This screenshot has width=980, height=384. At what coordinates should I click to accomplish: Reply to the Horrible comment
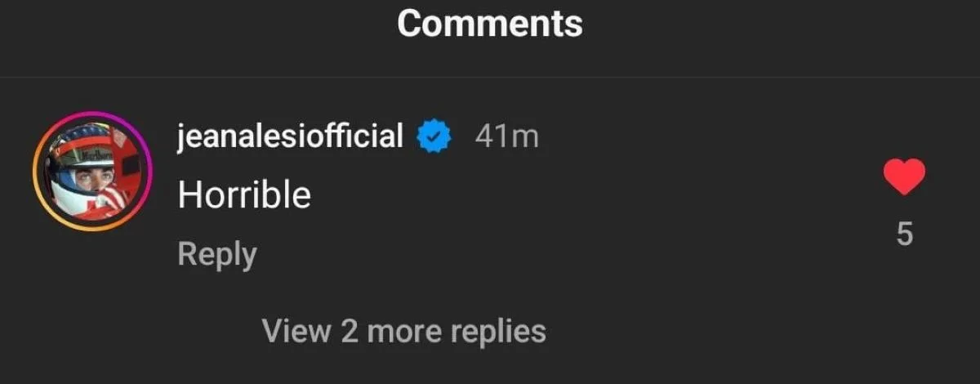(217, 254)
